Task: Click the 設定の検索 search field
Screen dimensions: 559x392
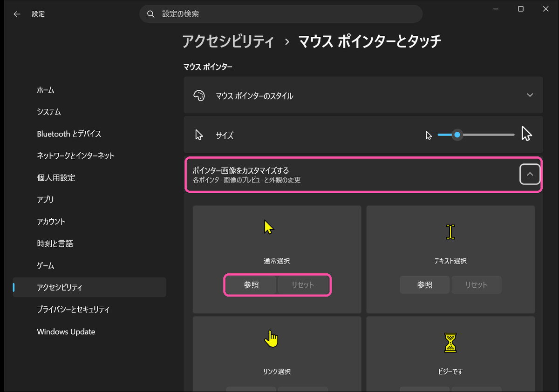Action: pos(281,14)
